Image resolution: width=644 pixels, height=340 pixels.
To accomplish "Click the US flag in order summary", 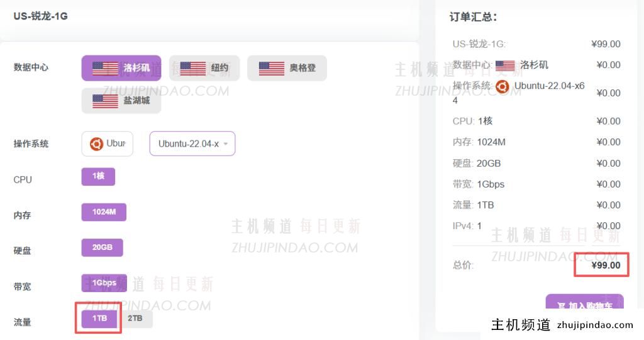I will [505, 65].
